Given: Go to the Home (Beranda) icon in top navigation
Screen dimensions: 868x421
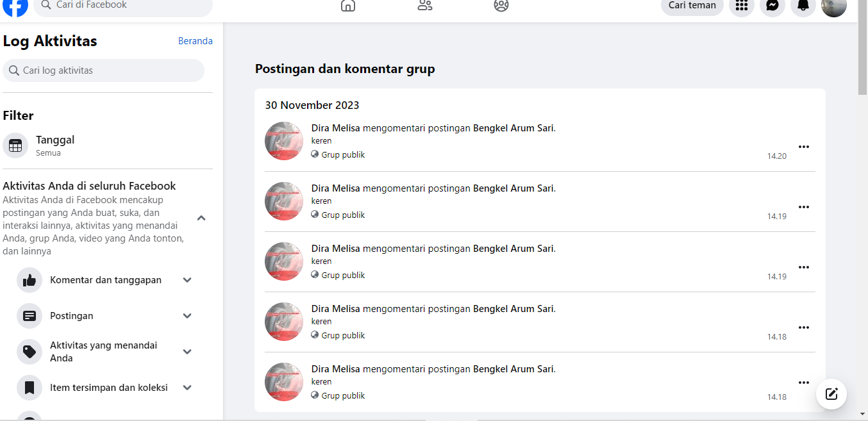Looking at the screenshot, I should (x=348, y=5).
